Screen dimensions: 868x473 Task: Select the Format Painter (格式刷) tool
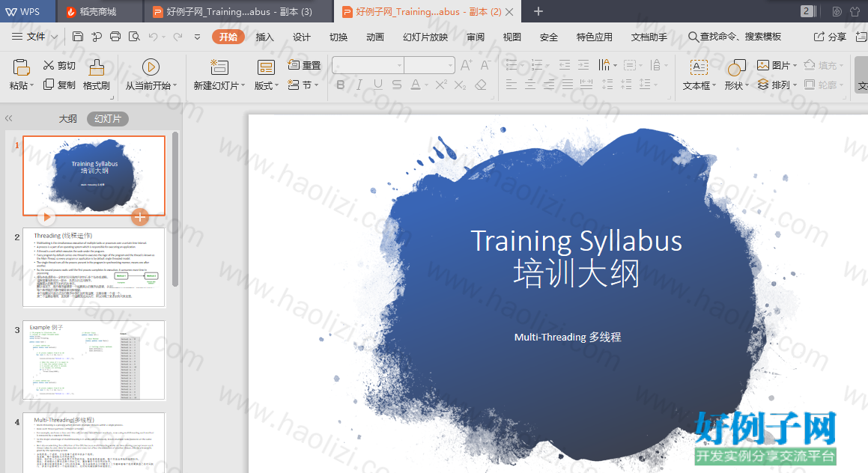(x=97, y=75)
